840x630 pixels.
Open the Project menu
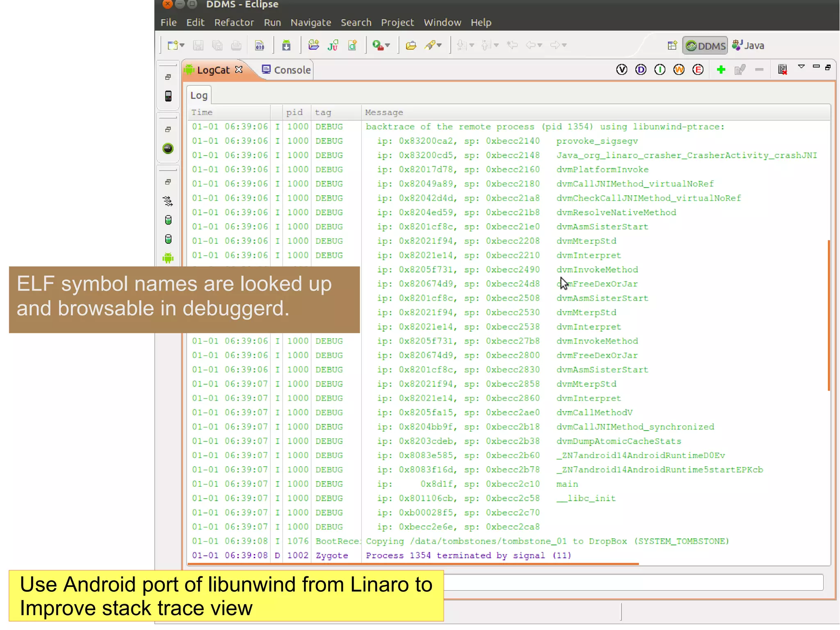point(397,23)
